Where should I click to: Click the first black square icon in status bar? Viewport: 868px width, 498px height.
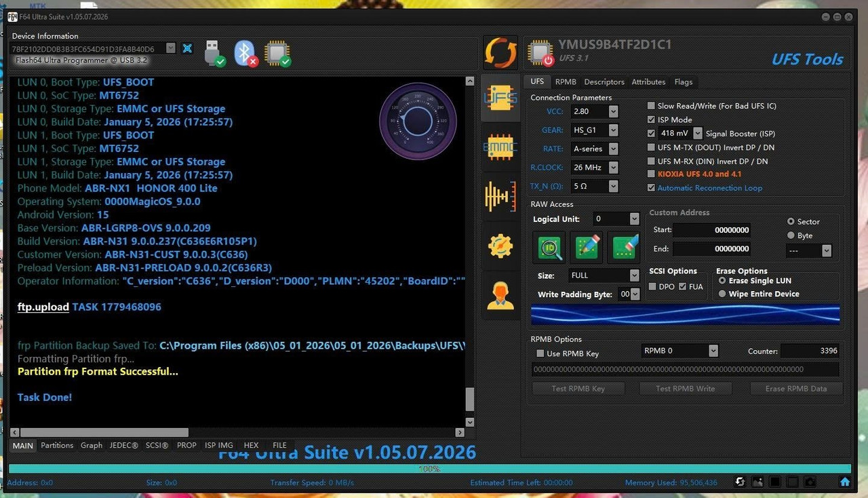[x=775, y=482]
